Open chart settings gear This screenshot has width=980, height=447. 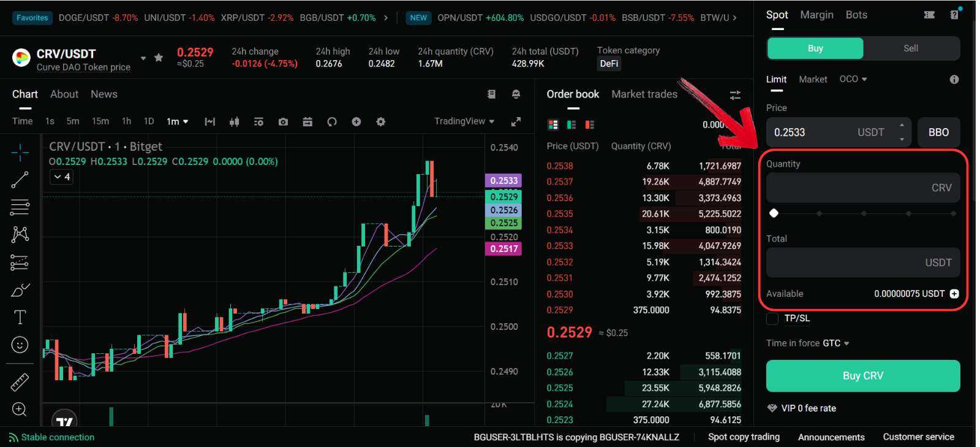(x=381, y=122)
